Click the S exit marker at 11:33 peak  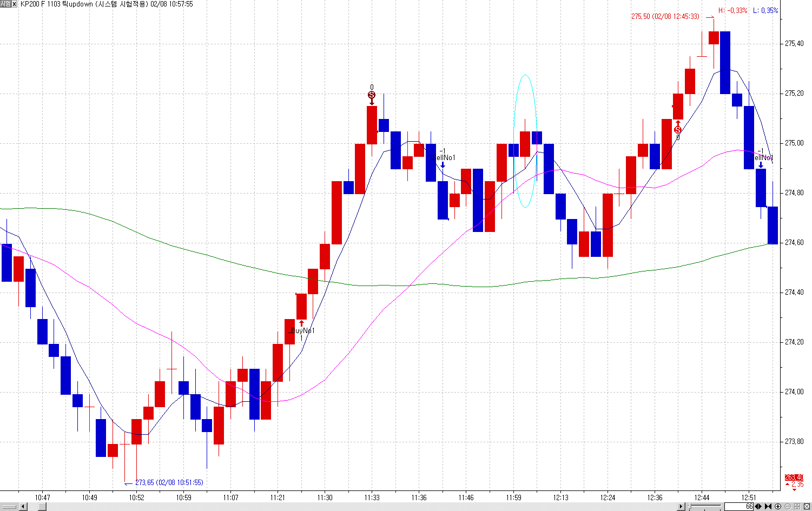[372, 95]
